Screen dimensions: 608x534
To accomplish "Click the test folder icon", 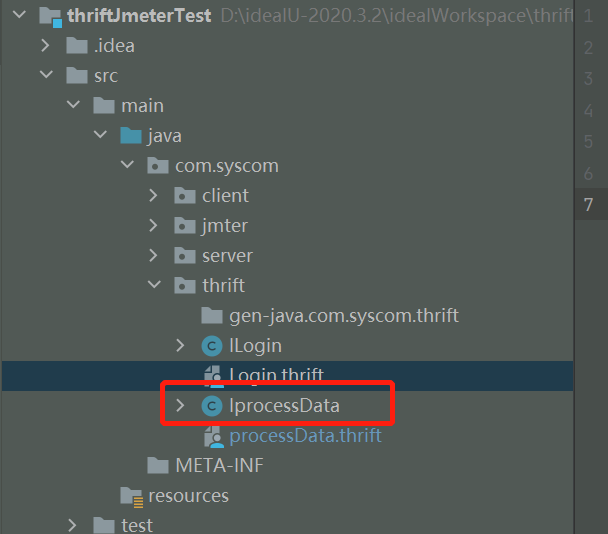I will pos(104,525).
